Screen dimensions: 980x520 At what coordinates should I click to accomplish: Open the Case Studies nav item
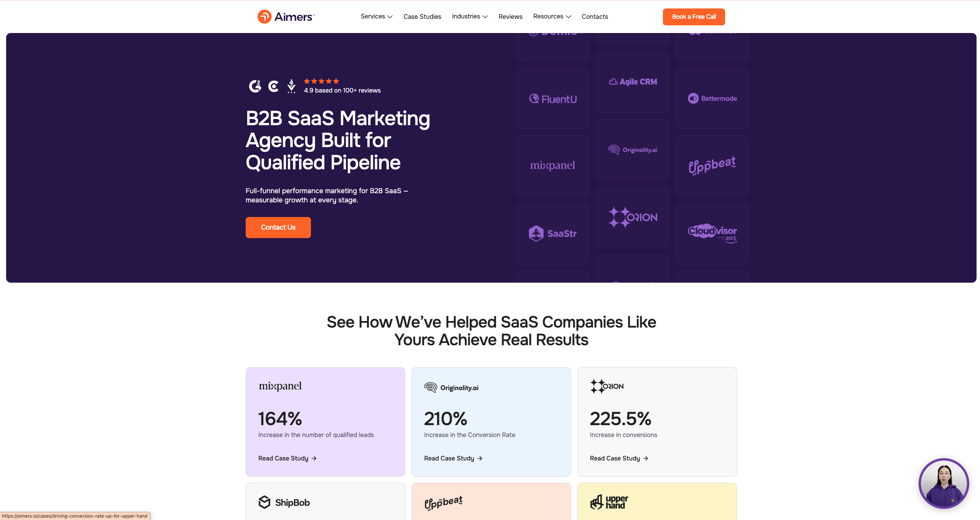(x=422, y=17)
